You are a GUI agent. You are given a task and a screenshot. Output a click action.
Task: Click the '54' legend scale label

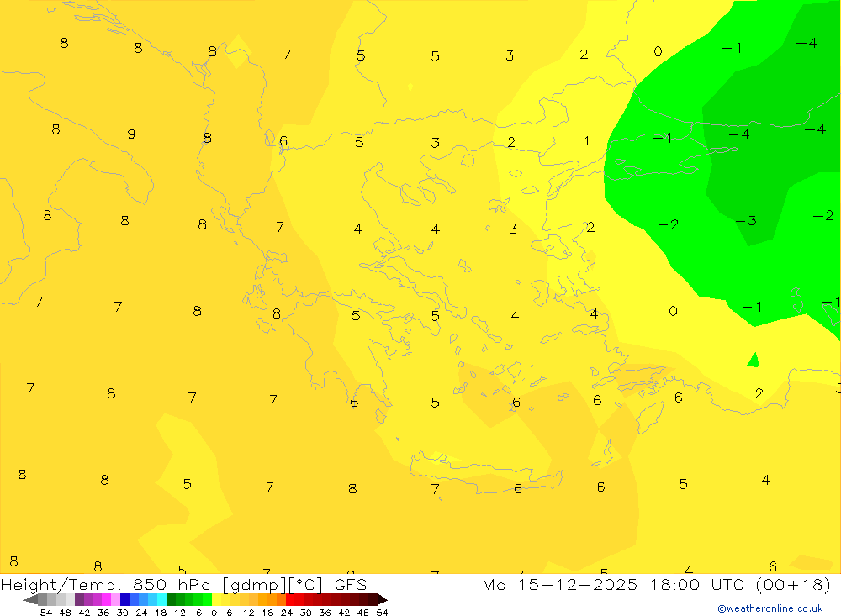pyautogui.click(x=382, y=613)
